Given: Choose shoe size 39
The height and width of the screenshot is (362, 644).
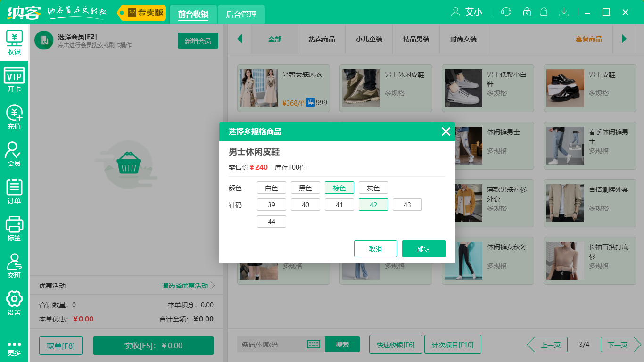Looking at the screenshot, I should (272, 205).
